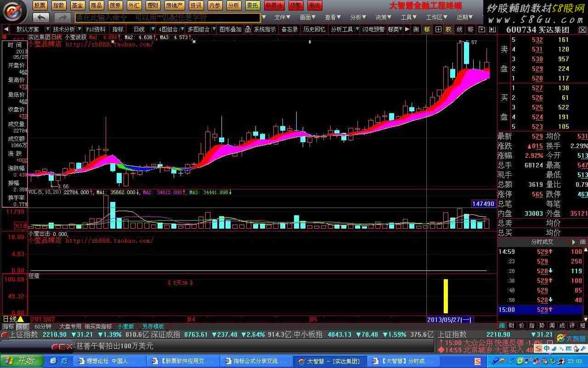This screenshot has width=588, height=368.
Task: Select the 大盘专用 bottom tab
Action: [x=70, y=326]
